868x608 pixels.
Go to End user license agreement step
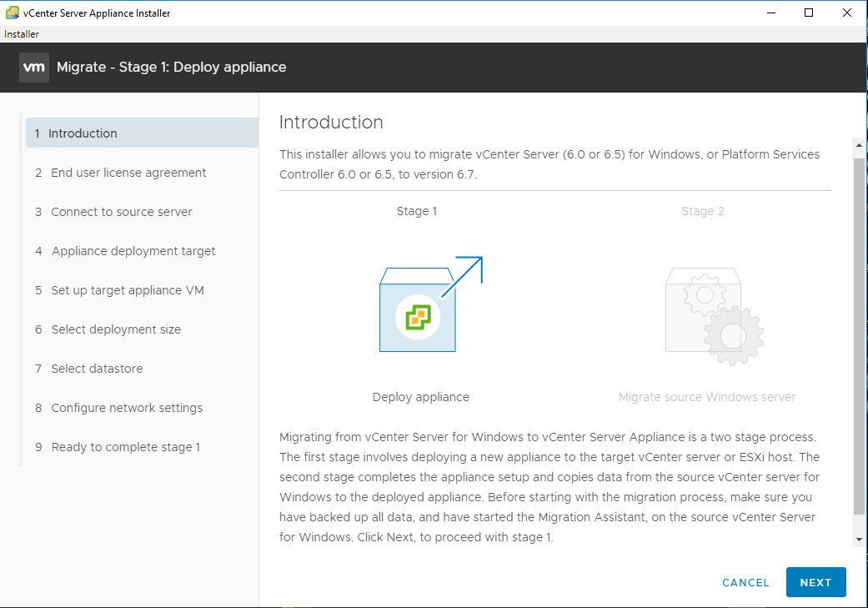(x=128, y=173)
